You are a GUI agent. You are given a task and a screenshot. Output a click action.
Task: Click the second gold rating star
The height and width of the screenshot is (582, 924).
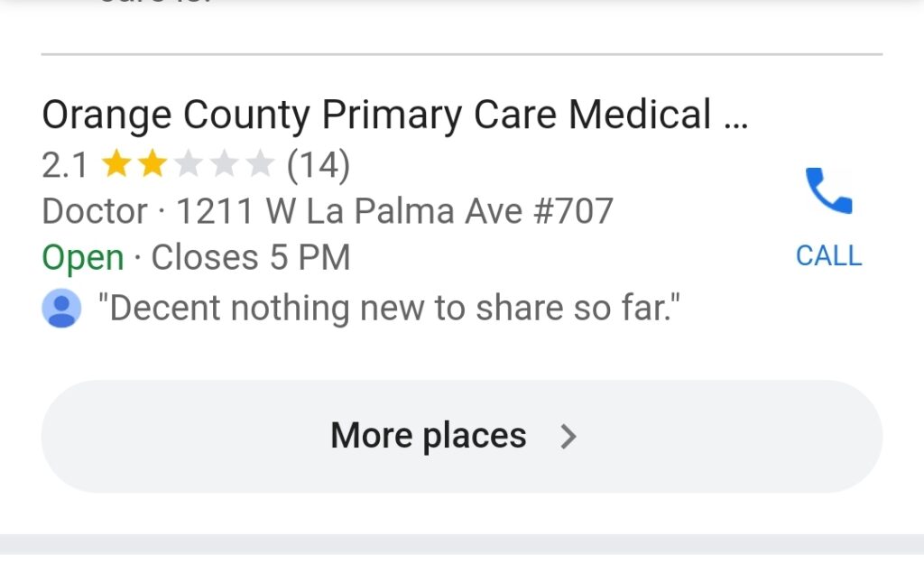click(x=152, y=165)
